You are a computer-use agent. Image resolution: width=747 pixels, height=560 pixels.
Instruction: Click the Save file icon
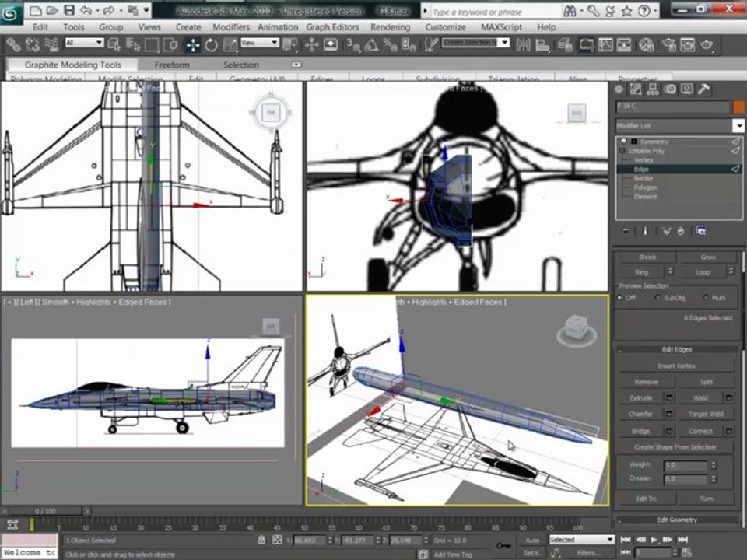pos(69,10)
